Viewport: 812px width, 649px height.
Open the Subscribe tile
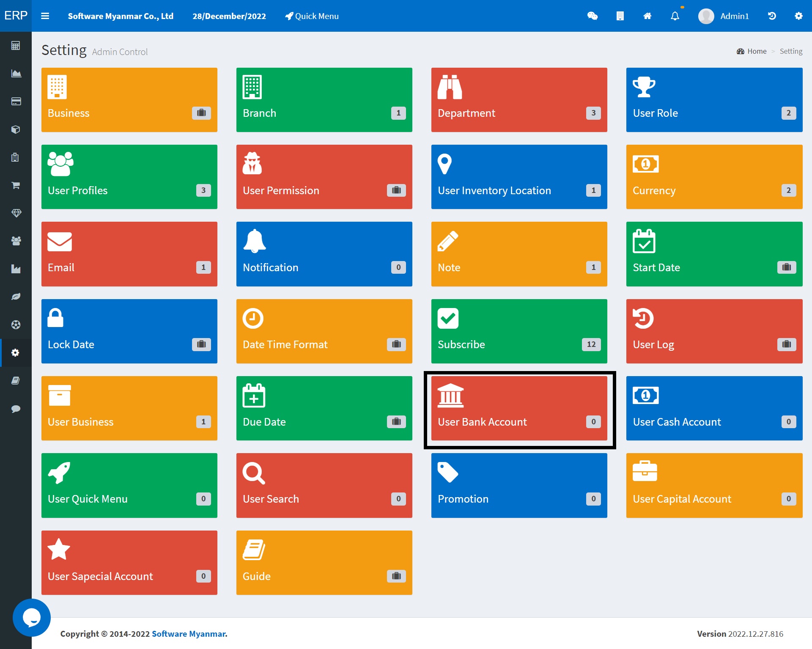click(519, 331)
